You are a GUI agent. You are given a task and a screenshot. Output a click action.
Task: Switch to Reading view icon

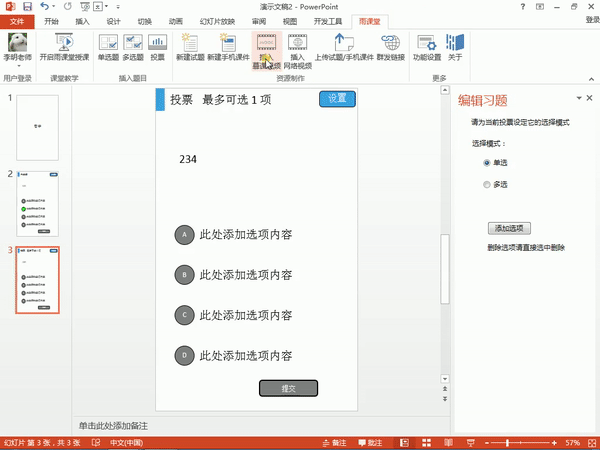448,443
